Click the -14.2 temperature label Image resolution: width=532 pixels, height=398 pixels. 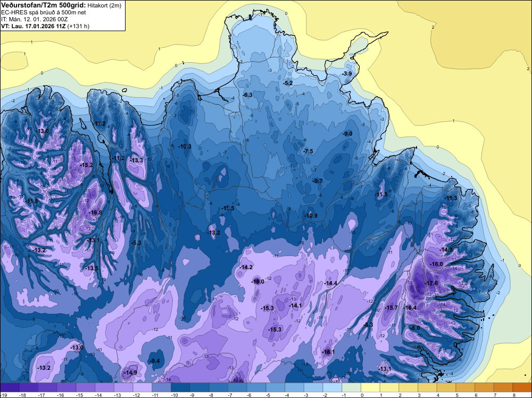246,267
